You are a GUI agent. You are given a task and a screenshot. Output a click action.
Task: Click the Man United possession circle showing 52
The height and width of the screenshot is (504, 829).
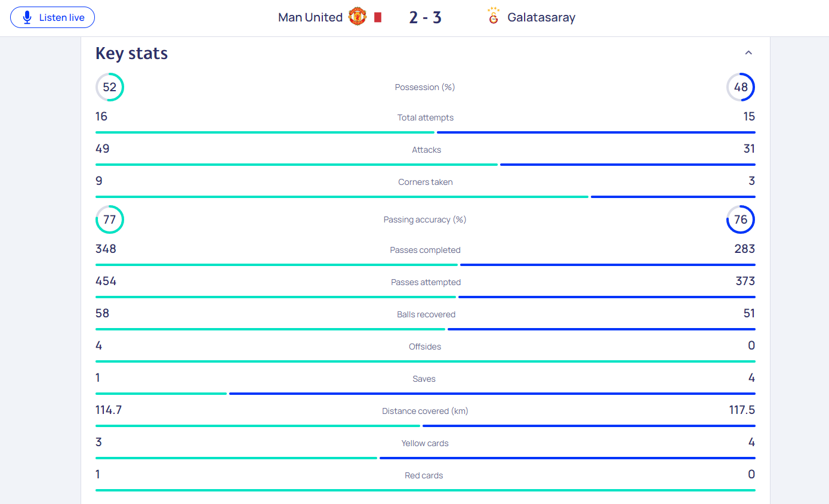110,87
